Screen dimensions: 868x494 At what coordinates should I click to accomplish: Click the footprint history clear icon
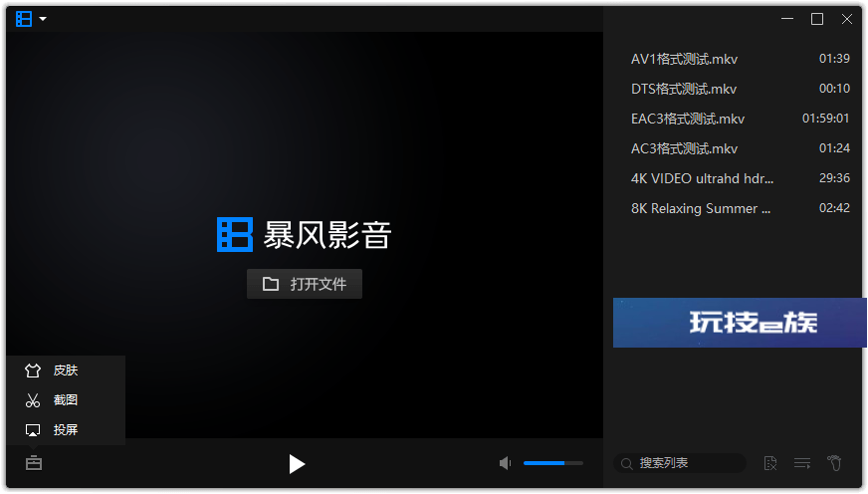(834, 462)
